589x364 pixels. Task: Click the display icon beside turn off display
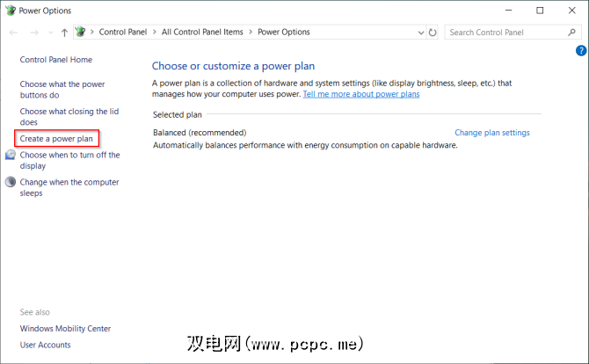pos(11,155)
